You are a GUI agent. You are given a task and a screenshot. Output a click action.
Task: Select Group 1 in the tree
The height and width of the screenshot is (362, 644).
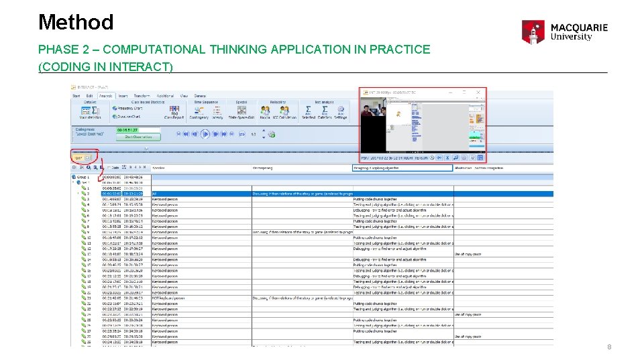coord(83,177)
